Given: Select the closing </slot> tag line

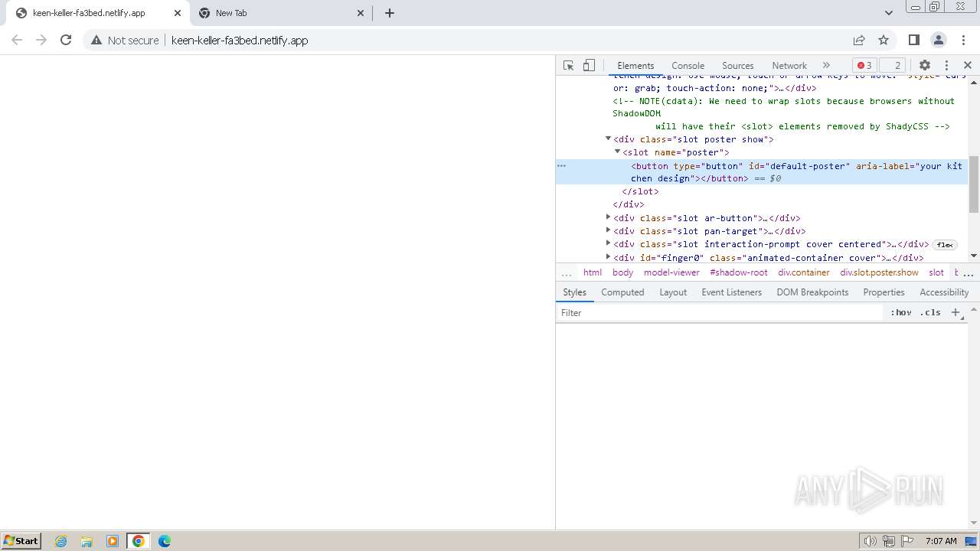Looking at the screenshot, I should (x=640, y=191).
